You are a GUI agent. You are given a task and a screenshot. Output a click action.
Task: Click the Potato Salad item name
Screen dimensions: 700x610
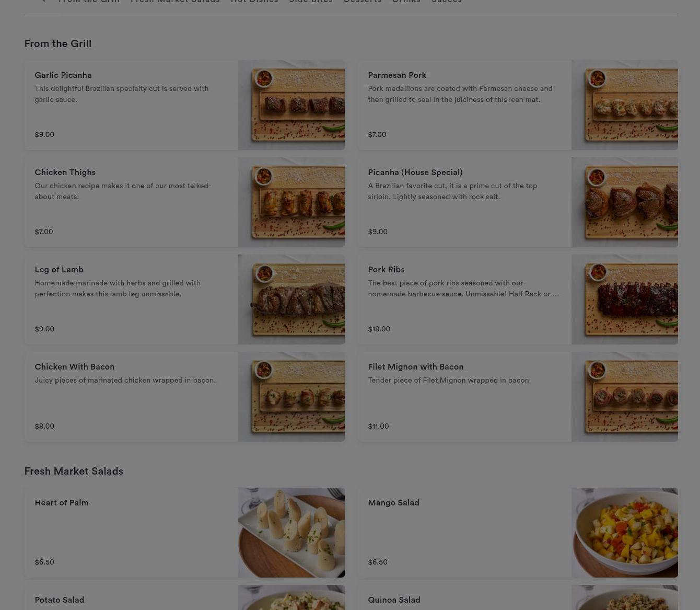(x=60, y=600)
